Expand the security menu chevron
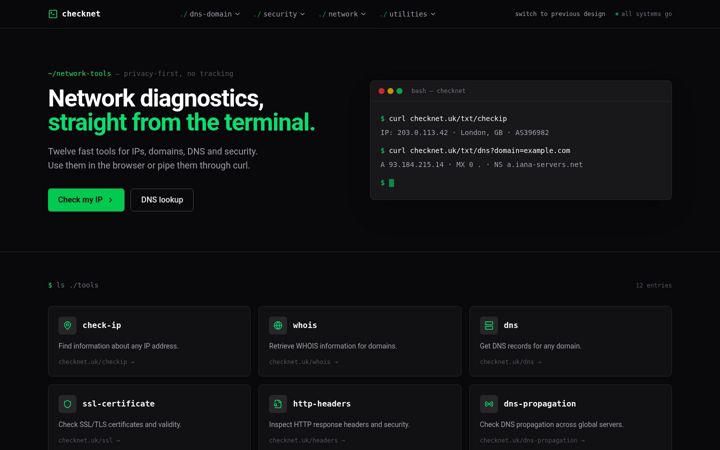The width and height of the screenshot is (720, 450). point(303,14)
